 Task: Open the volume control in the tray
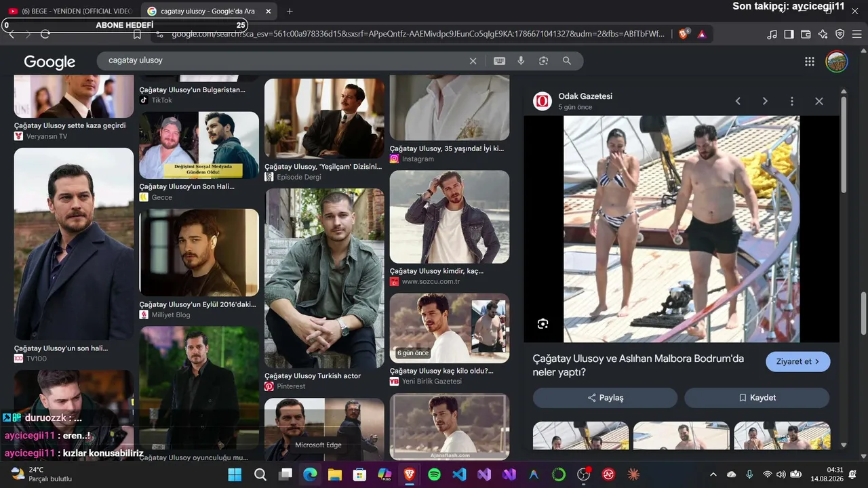tap(781, 474)
